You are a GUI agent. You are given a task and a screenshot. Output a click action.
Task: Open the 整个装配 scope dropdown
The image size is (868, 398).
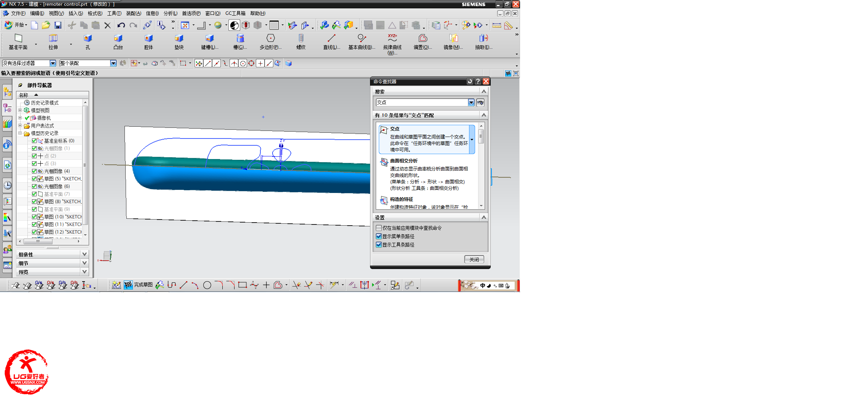click(x=113, y=63)
